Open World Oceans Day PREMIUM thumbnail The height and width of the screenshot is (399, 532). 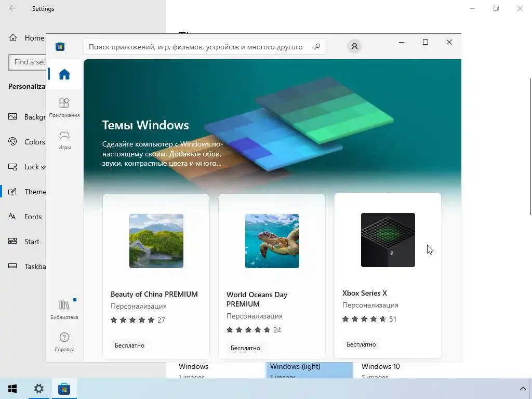[272, 241]
